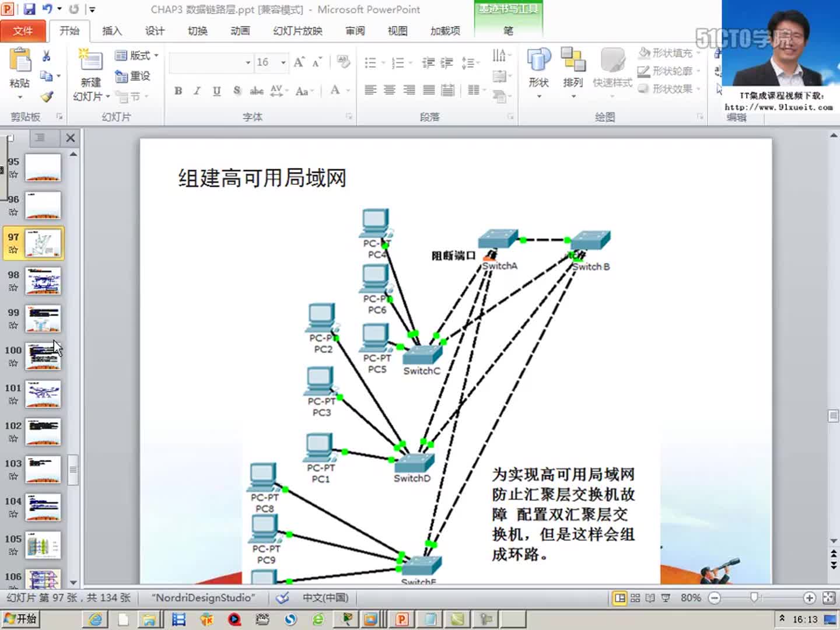Open the Windows Start (开始) button
The height and width of the screenshot is (630, 840).
(21, 619)
